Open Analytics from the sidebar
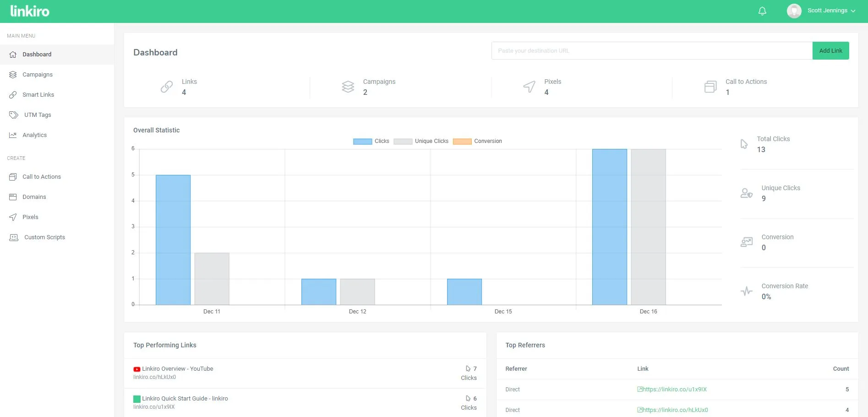868x417 pixels. click(x=34, y=135)
